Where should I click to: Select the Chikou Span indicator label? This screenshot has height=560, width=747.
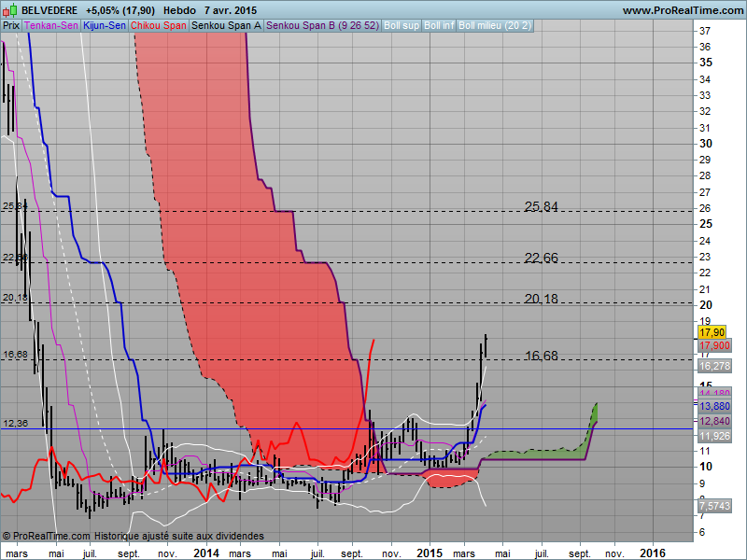159,26
